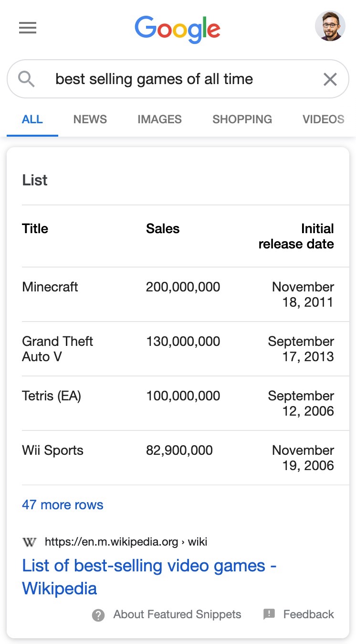The width and height of the screenshot is (356, 644).
Task: Open the SHOPPING tab
Action: click(242, 119)
